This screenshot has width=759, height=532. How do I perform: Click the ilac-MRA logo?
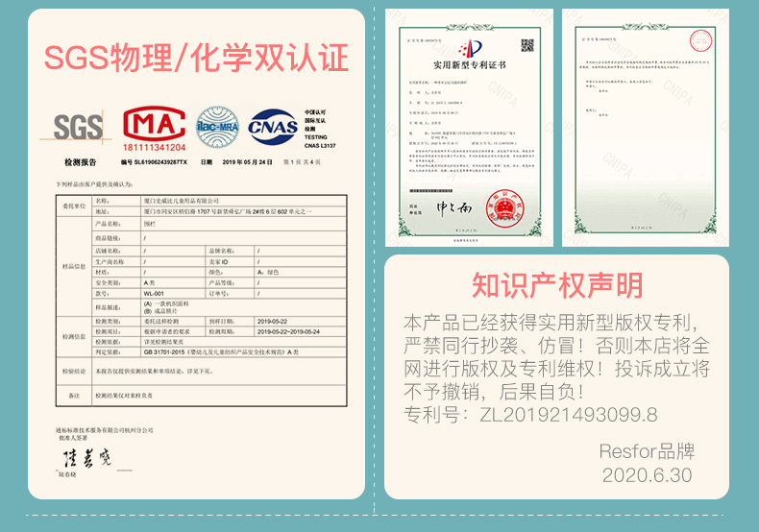[x=216, y=126]
